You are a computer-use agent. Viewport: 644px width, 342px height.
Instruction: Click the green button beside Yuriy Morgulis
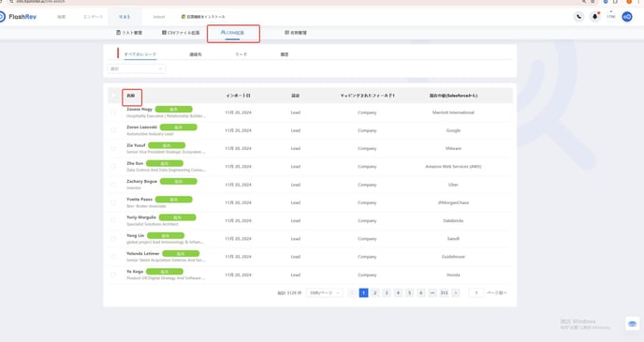click(x=178, y=217)
